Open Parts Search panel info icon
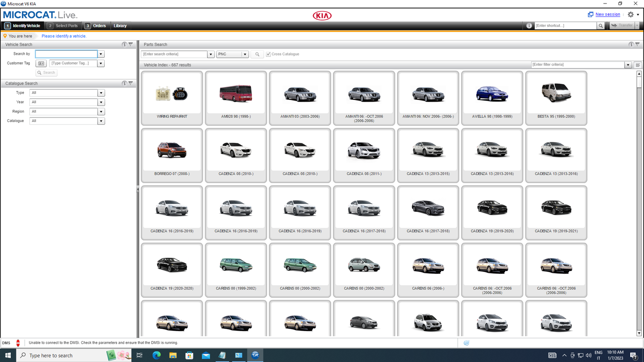The image size is (644, 362). pyautogui.click(x=631, y=45)
